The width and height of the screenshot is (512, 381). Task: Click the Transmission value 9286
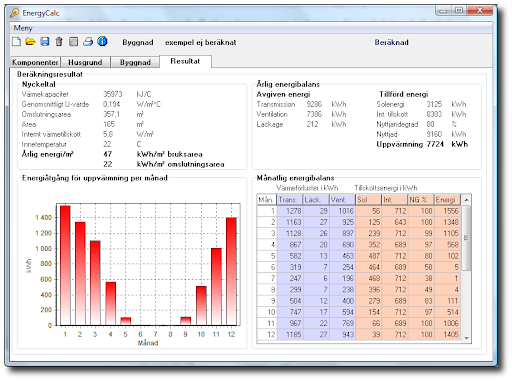314,104
